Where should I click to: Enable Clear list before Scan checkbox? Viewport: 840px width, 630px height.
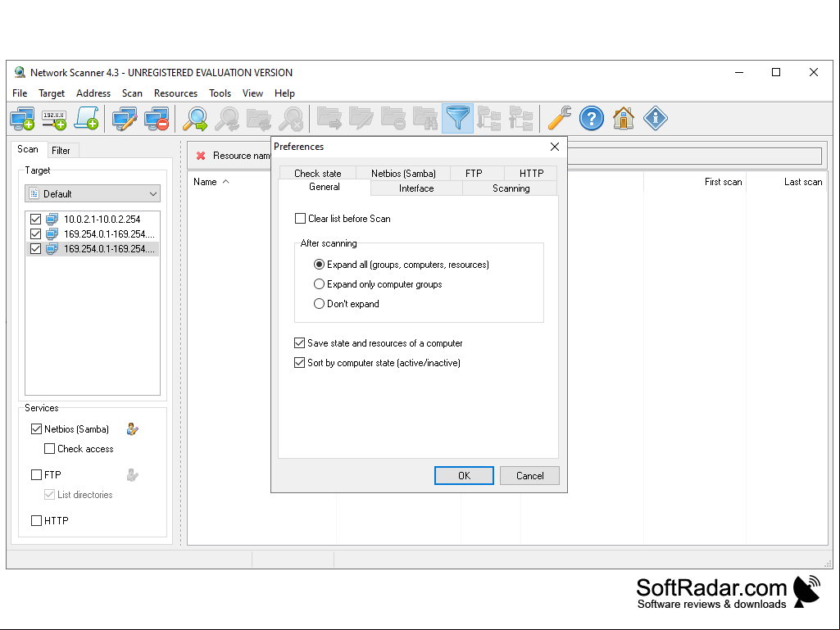[x=301, y=219]
